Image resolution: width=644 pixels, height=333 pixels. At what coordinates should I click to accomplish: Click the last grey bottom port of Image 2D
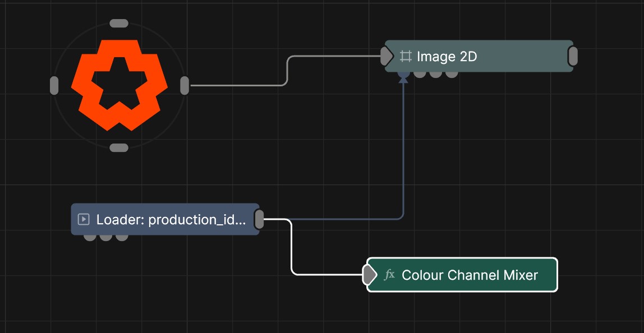(452, 73)
